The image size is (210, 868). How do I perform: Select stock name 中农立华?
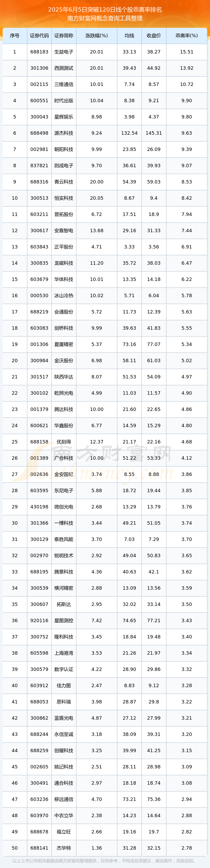pyautogui.click(x=64, y=816)
